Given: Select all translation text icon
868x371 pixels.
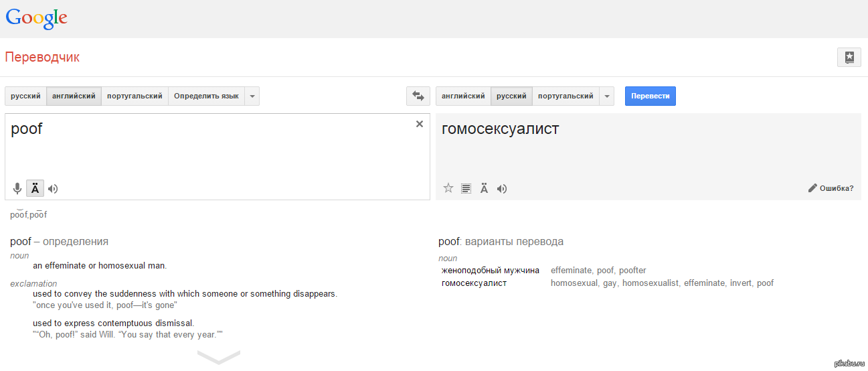Looking at the screenshot, I should coord(466,189).
